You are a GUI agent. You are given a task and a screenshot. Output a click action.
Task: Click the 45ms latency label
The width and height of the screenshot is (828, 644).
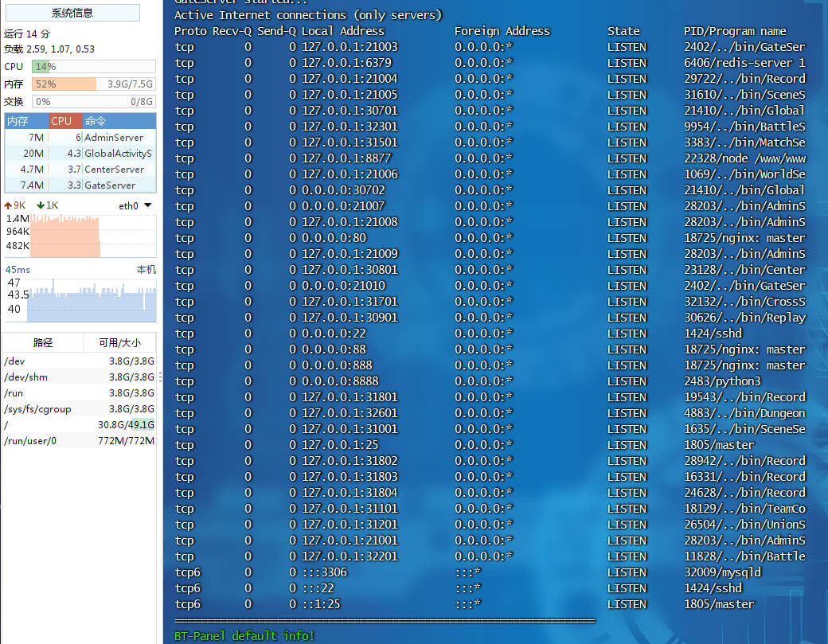click(18, 270)
